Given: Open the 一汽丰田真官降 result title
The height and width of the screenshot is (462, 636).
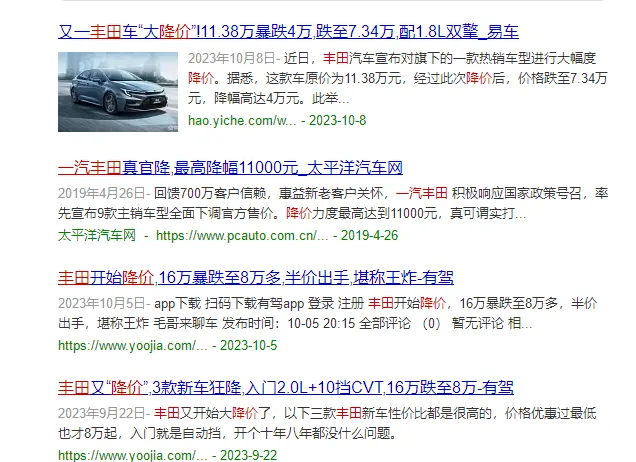Looking at the screenshot, I should tap(230, 168).
